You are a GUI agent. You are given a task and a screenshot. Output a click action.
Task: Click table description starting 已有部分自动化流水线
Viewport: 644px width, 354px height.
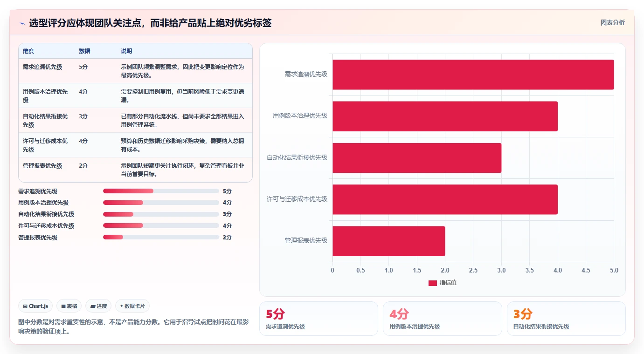click(x=182, y=120)
